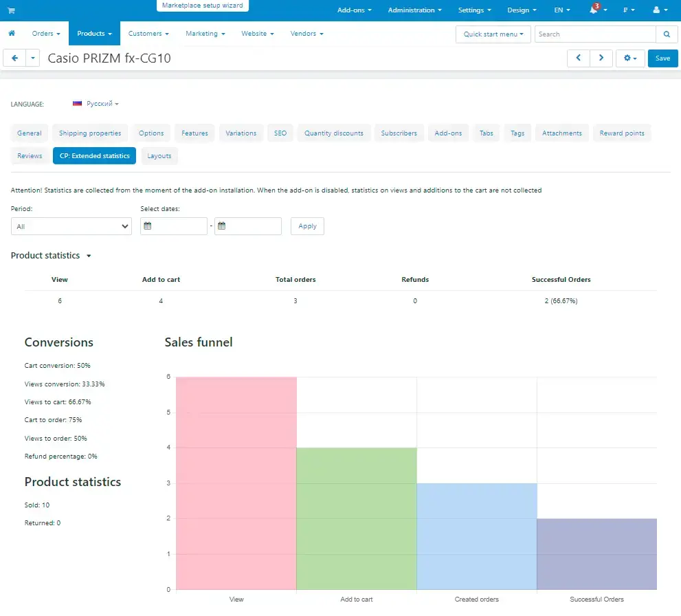The height and width of the screenshot is (616, 681).
Task: Click the pink View bar in sales funnel
Action: (236, 483)
